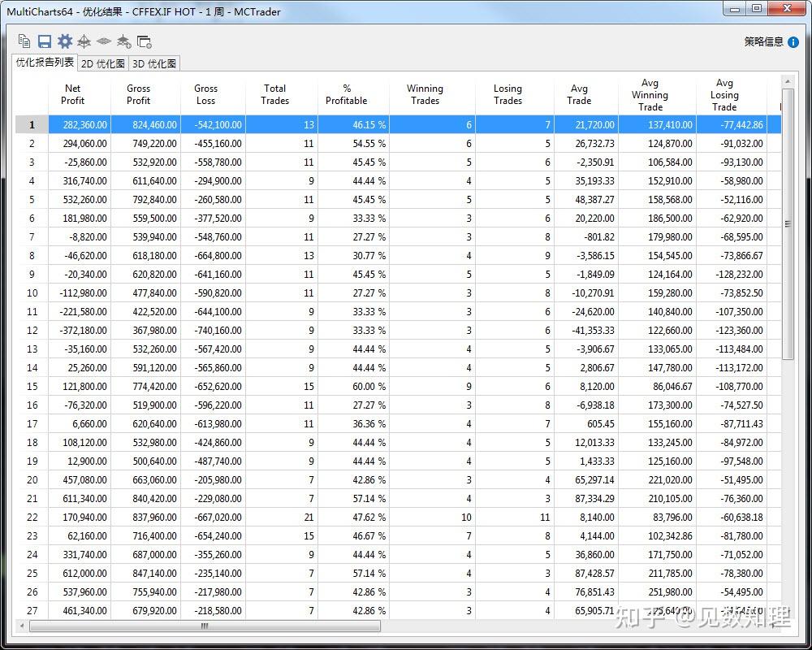Click total trades cell 21 in row 22
The height and width of the screenshot is (650, 812).
(x=282, y=518)
